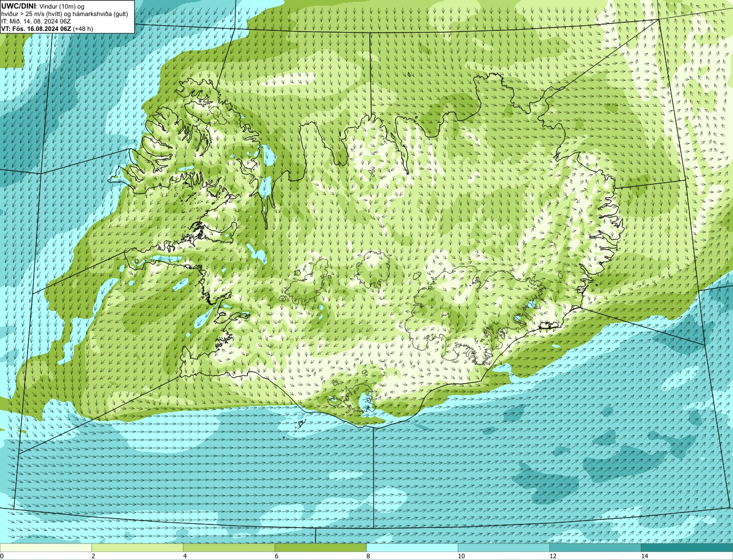Click the 'VT: Fös. 16.08.2024 06Z (+48 h)' line
The height and width of the screenshot is (560, 733).
47,29
